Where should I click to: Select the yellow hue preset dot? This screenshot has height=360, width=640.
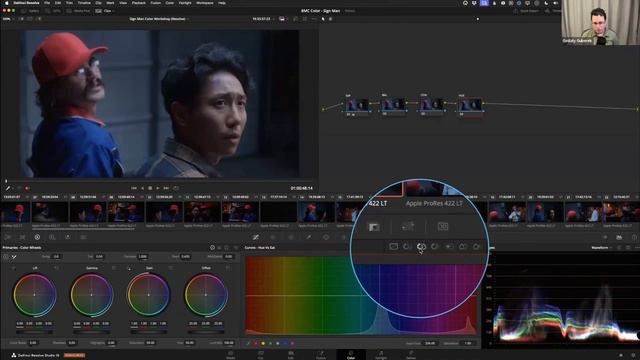click(x=263, y=343)
